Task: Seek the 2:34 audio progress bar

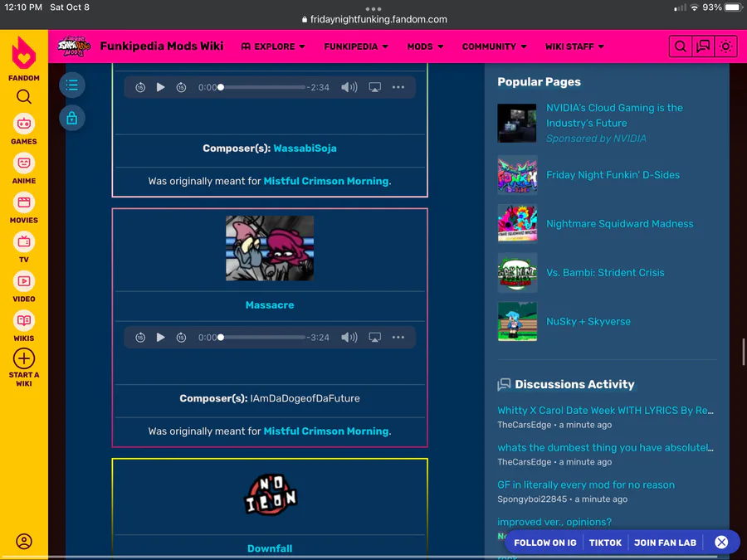Action: [261, 87]
